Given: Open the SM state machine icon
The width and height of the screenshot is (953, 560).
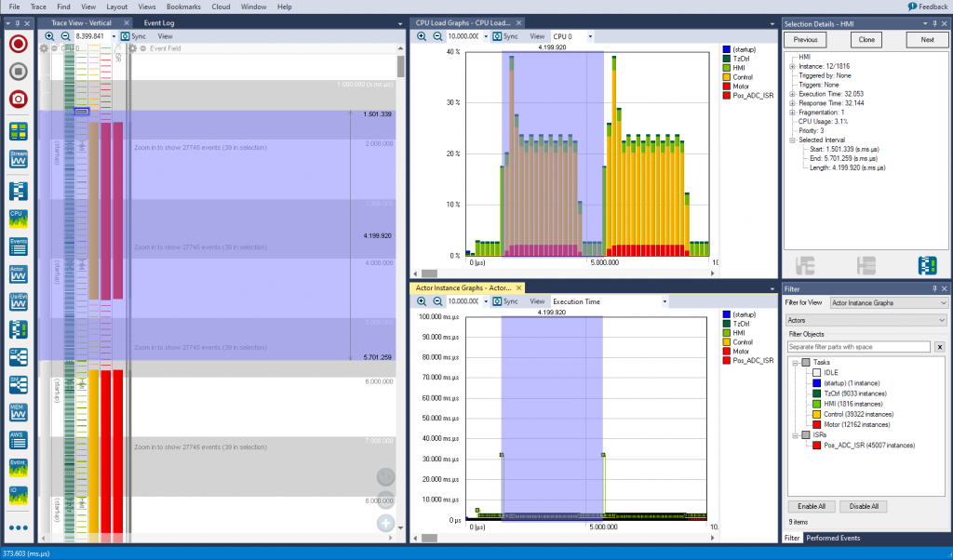Looking at the screenshot, I should pyautogui.click(x=19, y=384).
